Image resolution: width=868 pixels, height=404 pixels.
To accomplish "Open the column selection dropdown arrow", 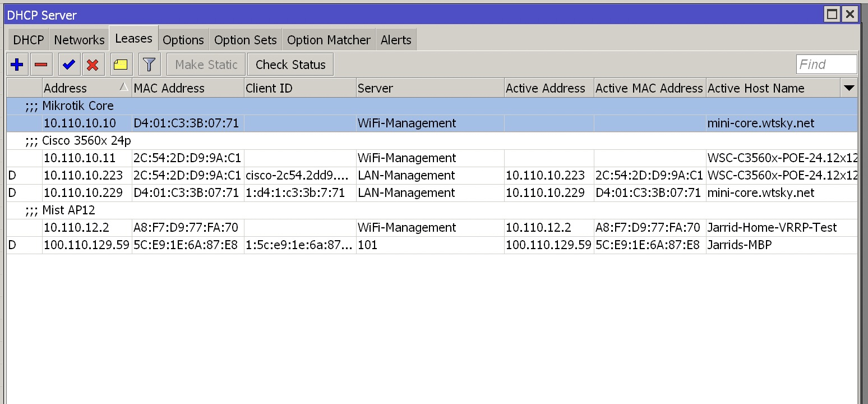I will (x=849, y=88).
